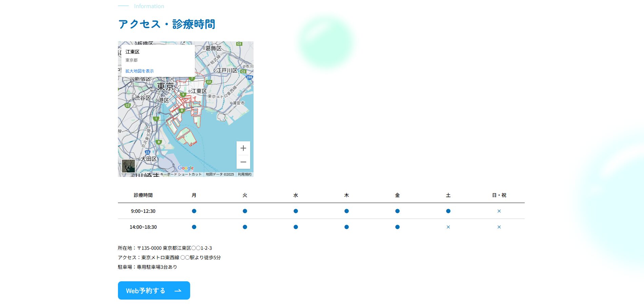
Task: Select the 木 column header
Action: tap(346, 195)
